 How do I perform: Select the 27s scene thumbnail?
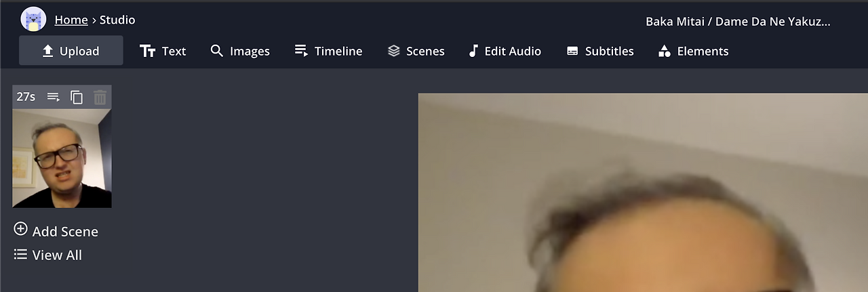[x=62, y=159]
